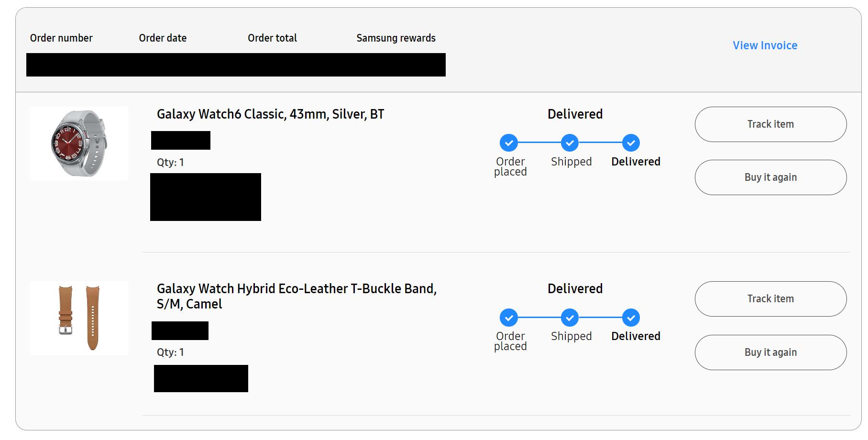868x440 pixels.
Task: Click the Samsung rewards column label
Action: 396,38
